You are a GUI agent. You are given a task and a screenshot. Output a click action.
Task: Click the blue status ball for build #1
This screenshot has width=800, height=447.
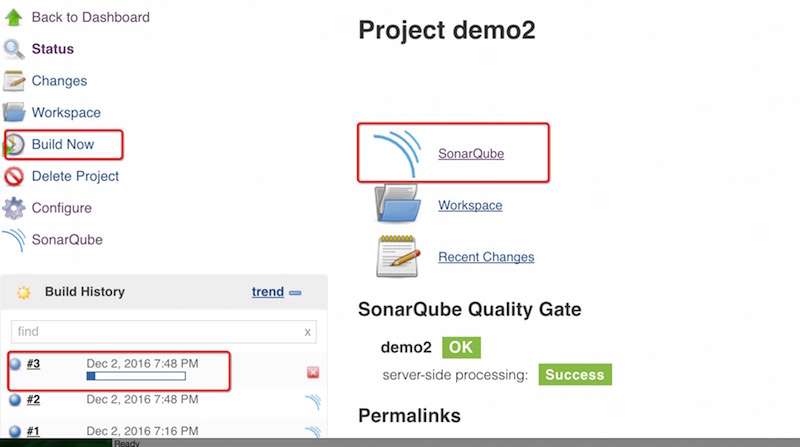(15, 431)
